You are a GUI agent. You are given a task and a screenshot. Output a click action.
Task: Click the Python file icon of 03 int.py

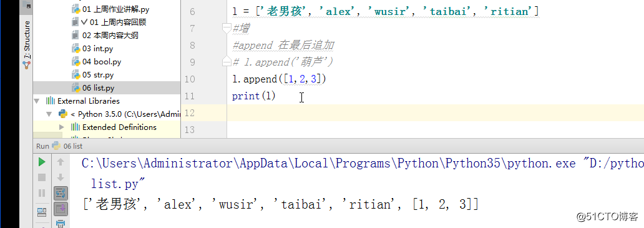(x=76, y=49)
